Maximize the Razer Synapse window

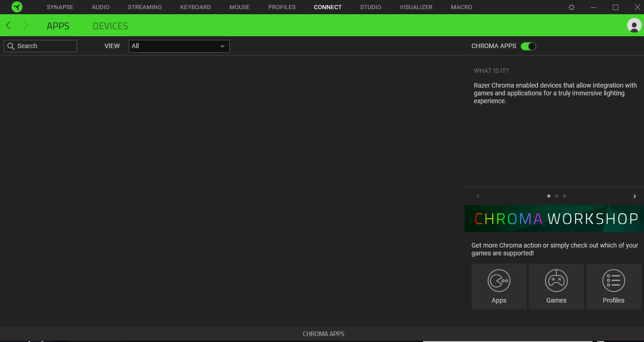point(616,7)
